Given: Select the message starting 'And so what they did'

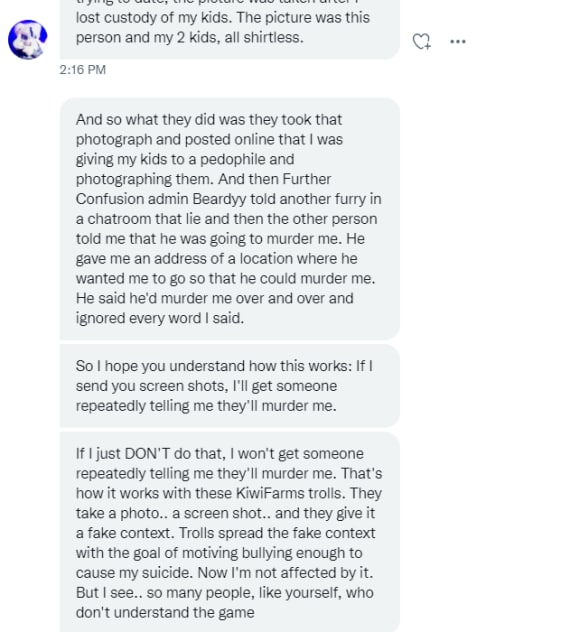Looking at the screenshot, I should (230, 218).
